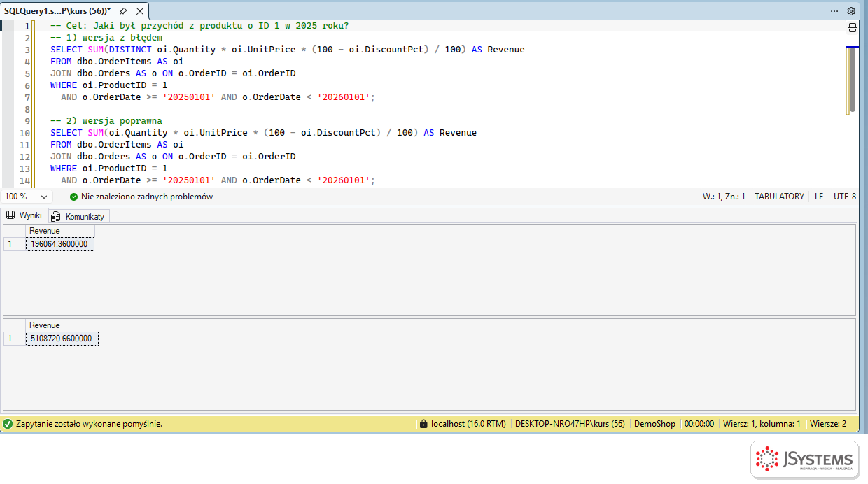Click the Revenue header above 196064.3600000
Screen dimensions: 868x484
tap(59, 231)
